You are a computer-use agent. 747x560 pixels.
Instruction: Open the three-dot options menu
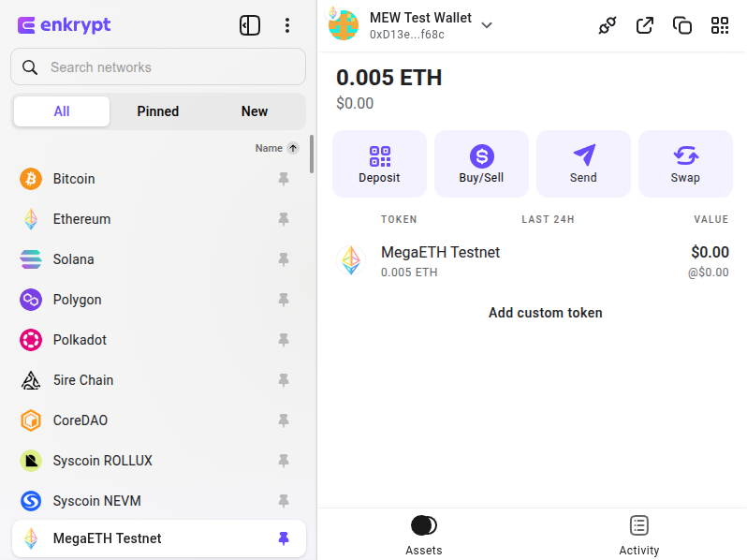coord(286,25)
